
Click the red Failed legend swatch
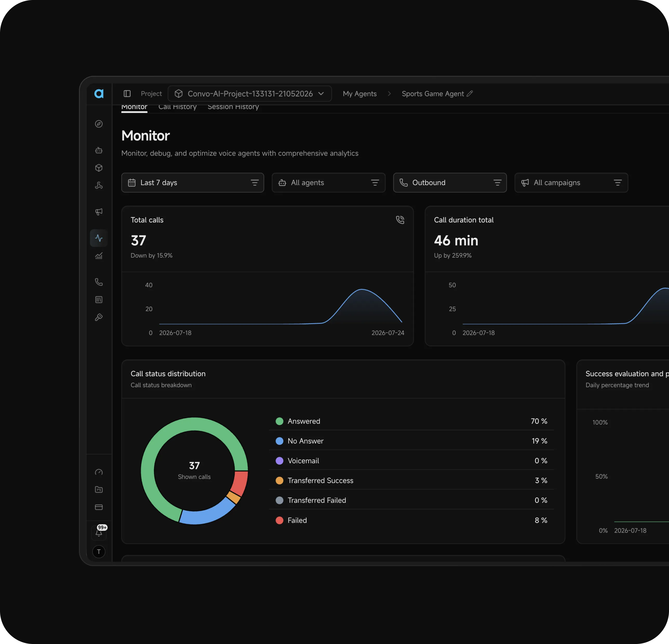pos(279,520)
